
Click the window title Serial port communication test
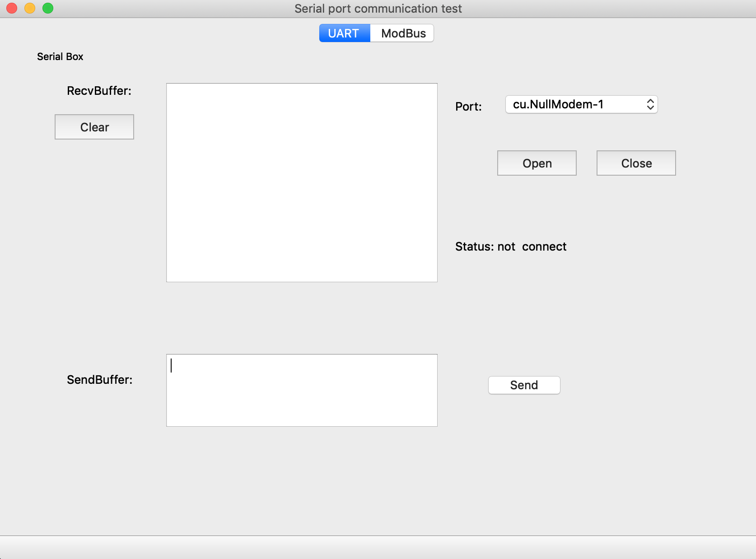tap(378, 8)
